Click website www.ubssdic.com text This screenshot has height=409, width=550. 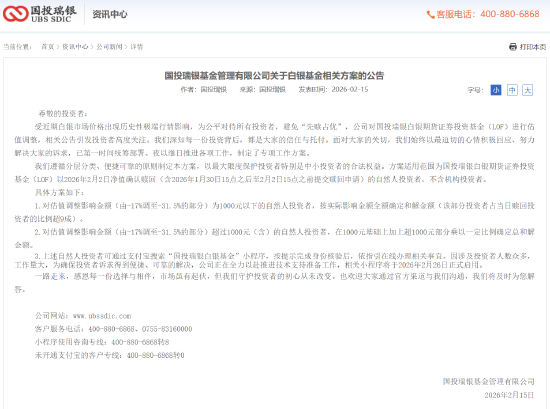tap(102, 316)
